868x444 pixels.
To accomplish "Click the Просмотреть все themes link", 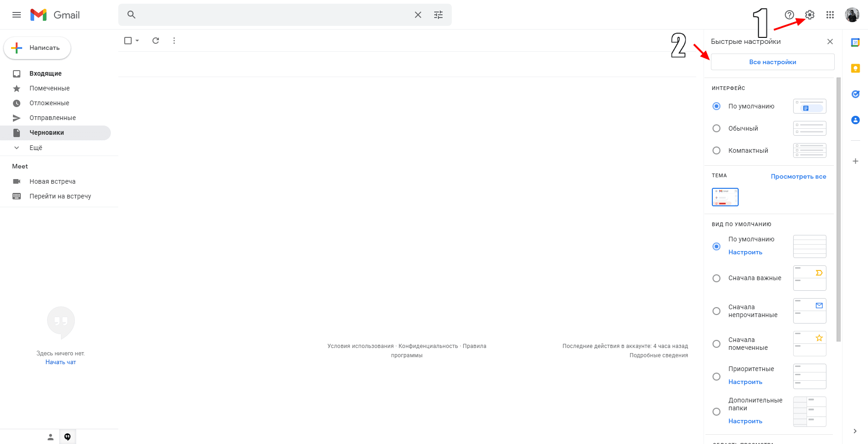I will point(798,176).
